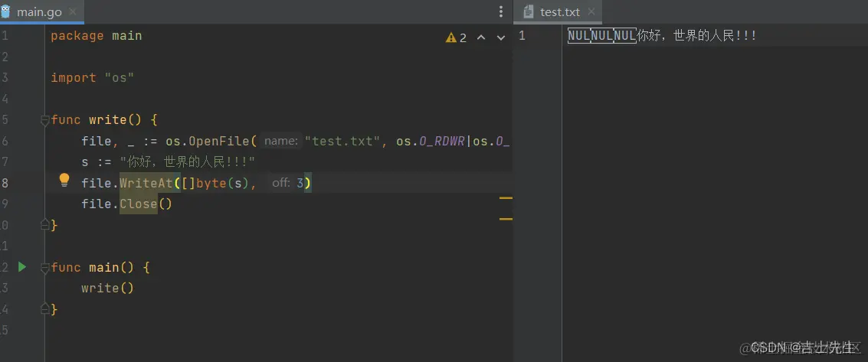Click the Chinese string literal on line 7
The width and height of the screenshot is (868, 362).
(x=187, y=162)
